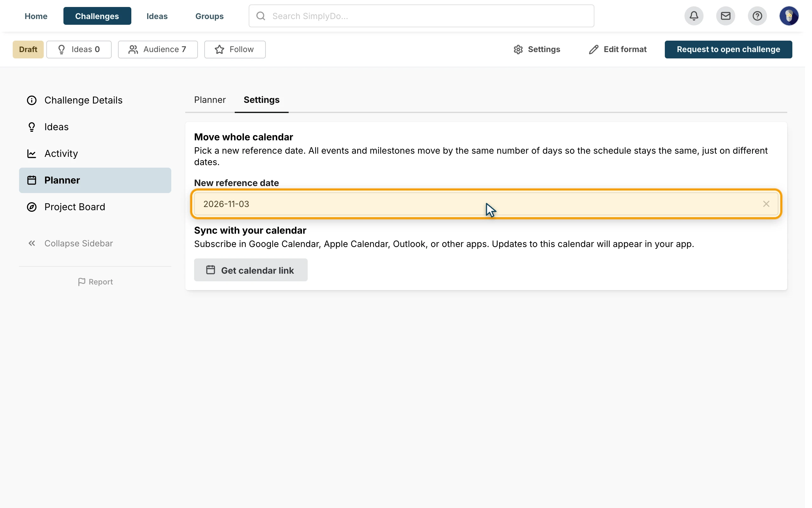This screenshot has width=812, height=508.
Task: Open challenge Settings with gear icon
Action: 537,50
